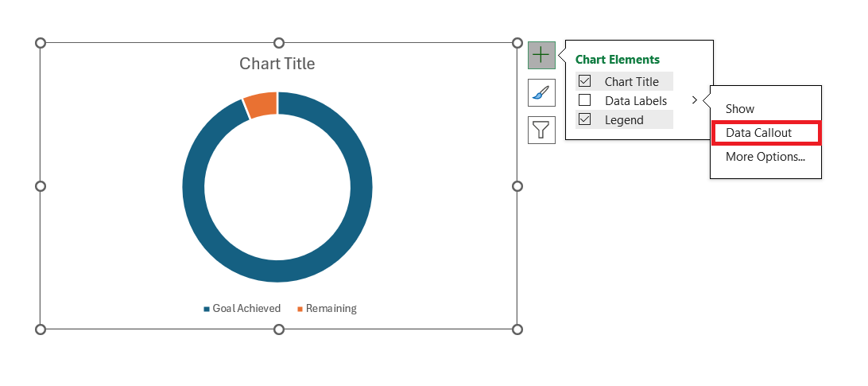
Task: Click the bottom-right chart resize handle
Action: click(x=517, y=329)
